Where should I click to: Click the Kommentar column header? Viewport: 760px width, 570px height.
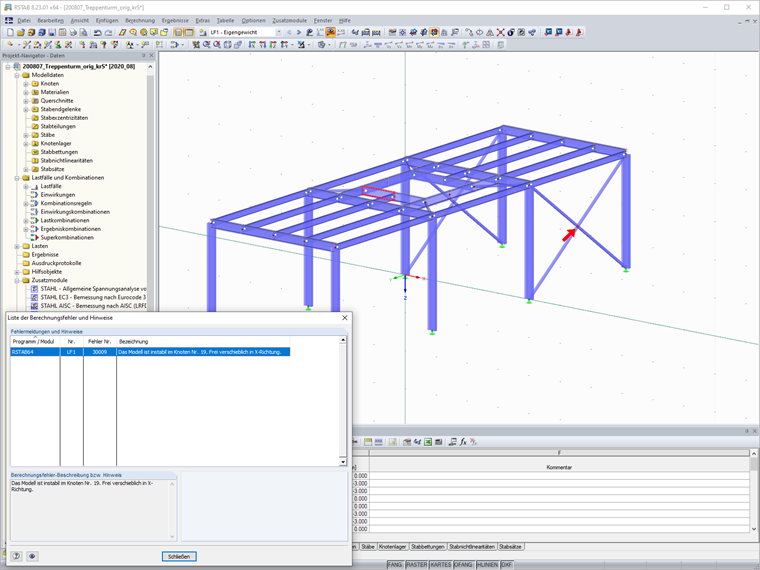pyautogui.click(x=559, y=467)
